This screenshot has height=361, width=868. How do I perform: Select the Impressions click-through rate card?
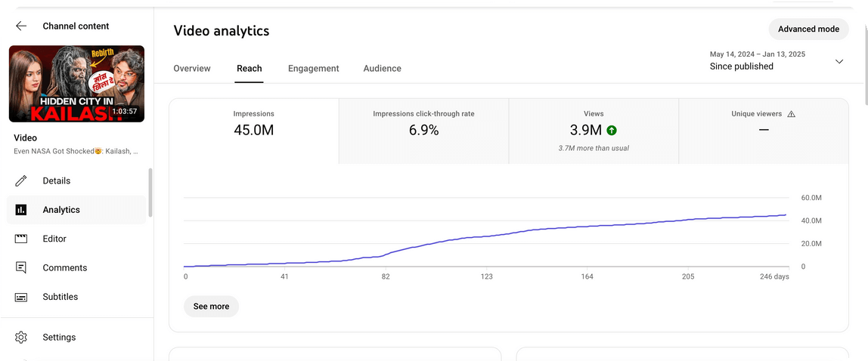pos(423,131)
